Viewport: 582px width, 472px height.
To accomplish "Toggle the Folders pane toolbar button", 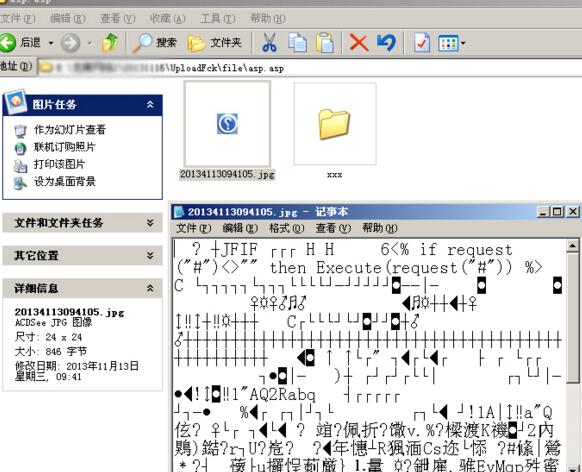I will 215,43.
